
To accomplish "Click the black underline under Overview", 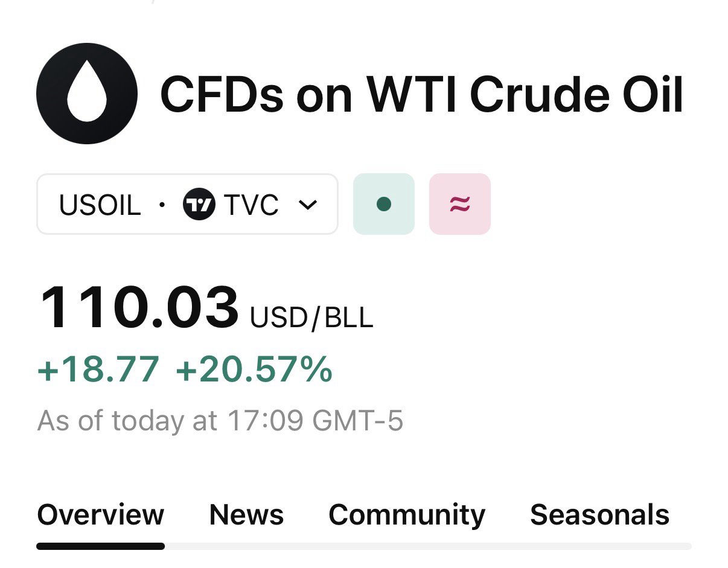I will [100, 546].
